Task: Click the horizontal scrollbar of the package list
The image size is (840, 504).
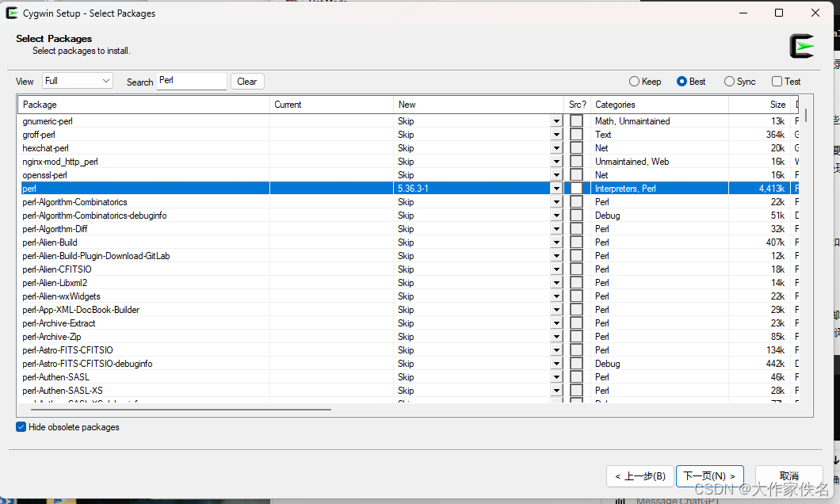Action: pyautogui.click(x=181, y=410)
